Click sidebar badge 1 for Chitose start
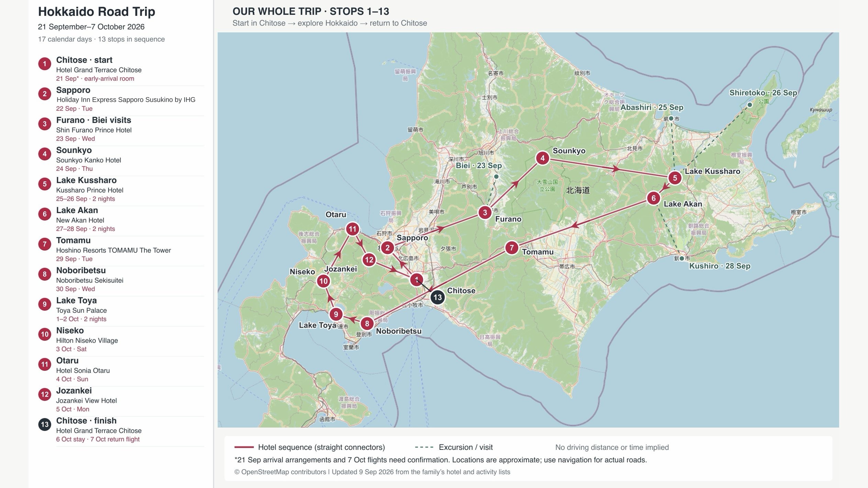This screenshot has width=868, height=488. click(x=45, y=64)
